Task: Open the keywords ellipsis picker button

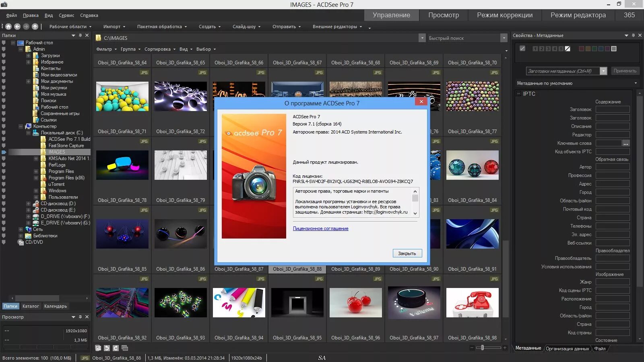Action: coord(625,143)
